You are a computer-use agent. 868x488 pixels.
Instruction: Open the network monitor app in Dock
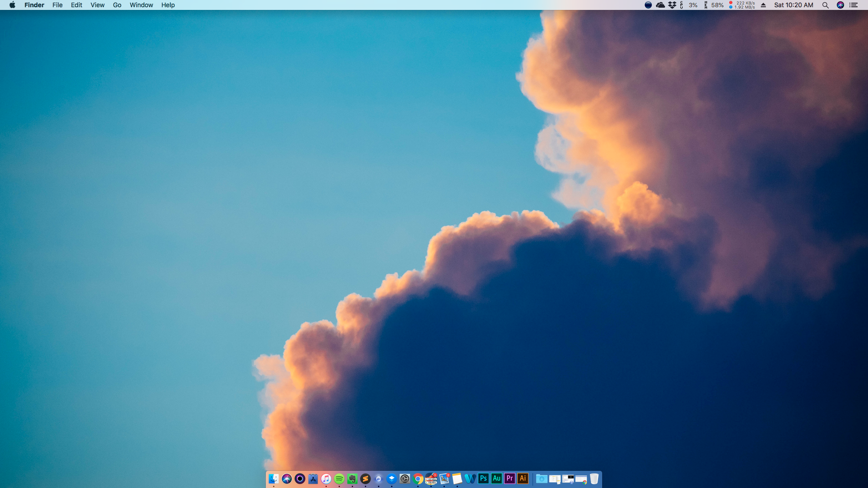[431, 479]
